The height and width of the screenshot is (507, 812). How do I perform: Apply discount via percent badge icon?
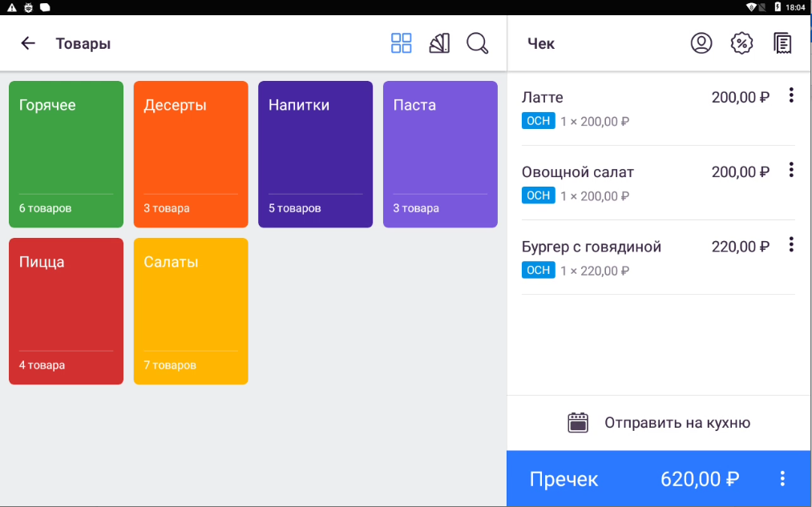pyautogui.click(x=741, y=43)
